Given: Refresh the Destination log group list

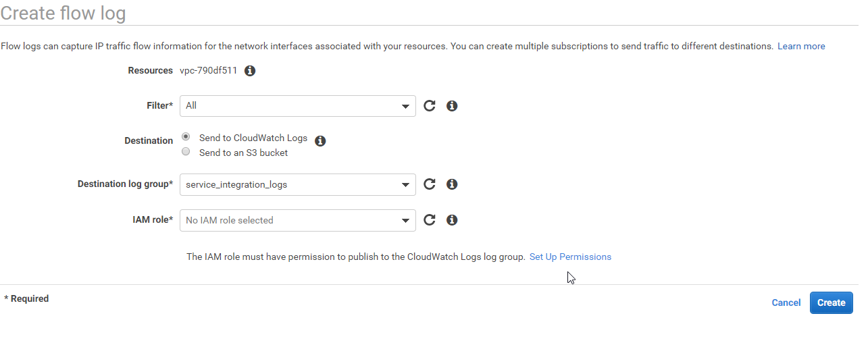Looking at the screenshot, I should [x=429, y=184].
